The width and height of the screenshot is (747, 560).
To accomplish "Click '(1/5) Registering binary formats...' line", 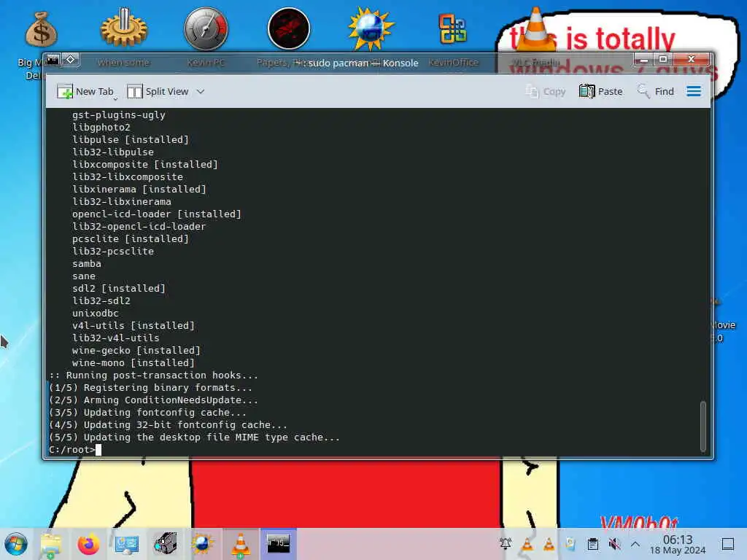I will click(150, 388).
